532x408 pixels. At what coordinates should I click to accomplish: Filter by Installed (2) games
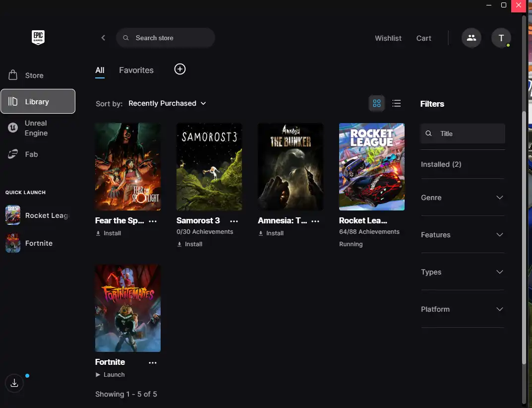[x=441, y=164]
